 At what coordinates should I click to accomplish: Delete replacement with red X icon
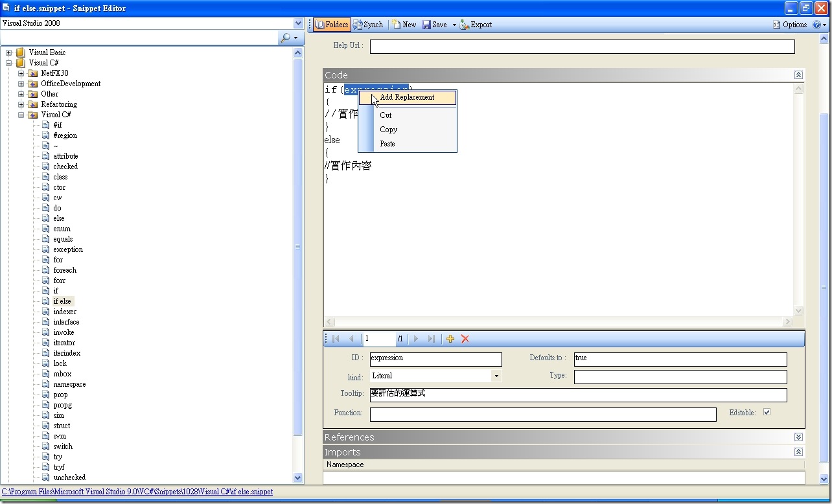pos(465,339)
